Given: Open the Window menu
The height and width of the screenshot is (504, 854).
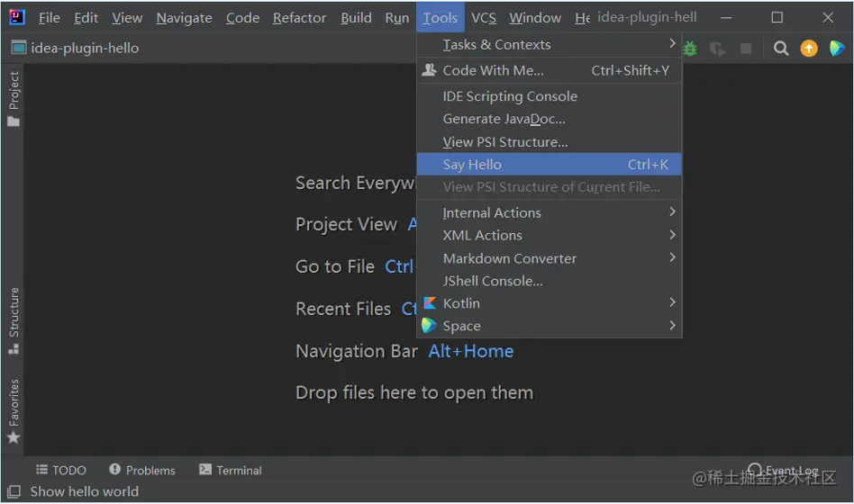Looking at the screenshot, I should tap(535, 18).
